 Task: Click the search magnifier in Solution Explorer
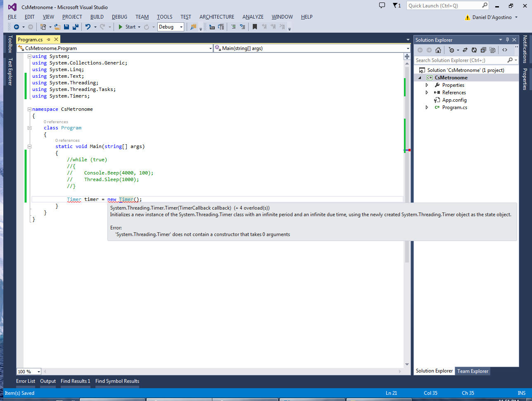pos(510,60)
